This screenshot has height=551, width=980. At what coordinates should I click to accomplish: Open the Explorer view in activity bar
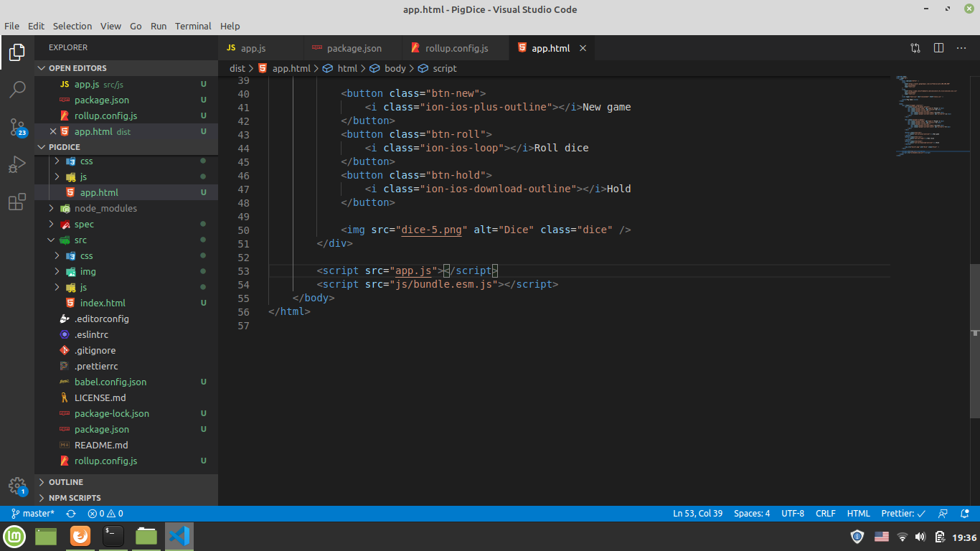(17, 52)
